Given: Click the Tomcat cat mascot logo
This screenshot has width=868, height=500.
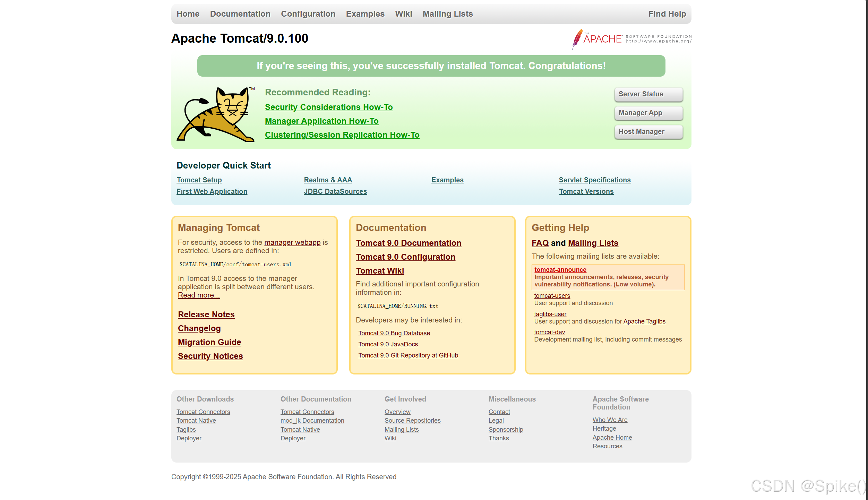Looking at the screenshot, I should [x=216, y=114].
